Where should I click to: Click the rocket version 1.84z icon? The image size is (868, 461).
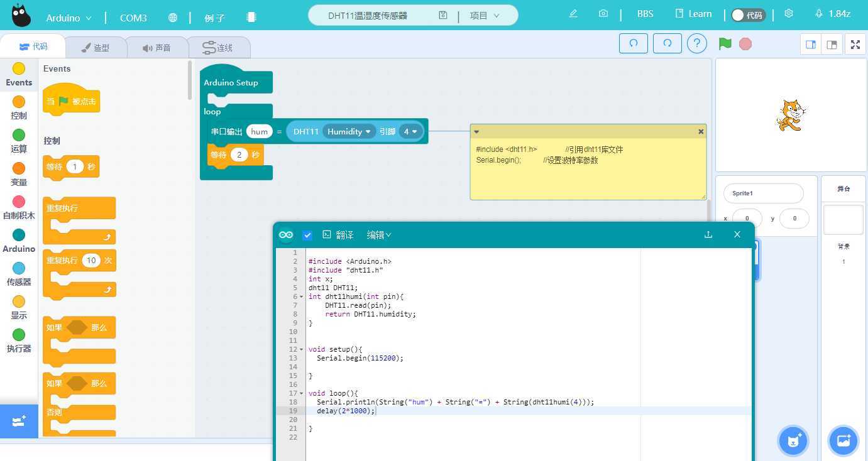[x=819, y=13]
